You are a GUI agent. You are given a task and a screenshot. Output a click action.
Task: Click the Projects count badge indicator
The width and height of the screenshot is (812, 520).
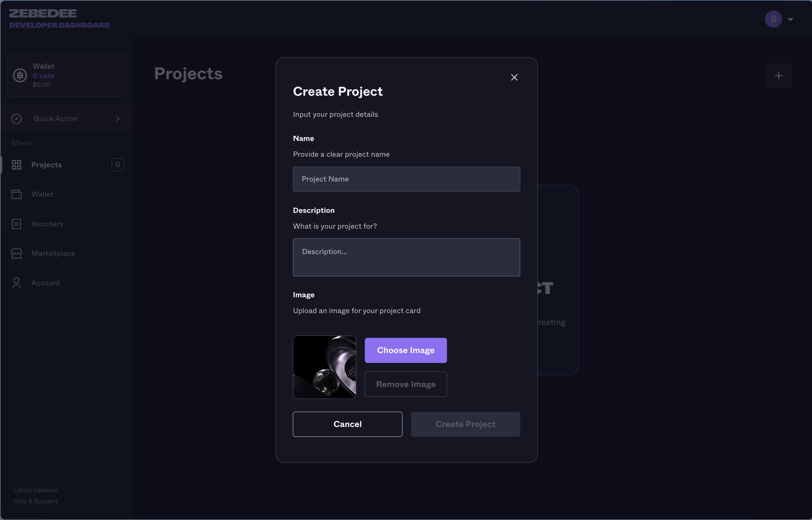coord(117,164)
